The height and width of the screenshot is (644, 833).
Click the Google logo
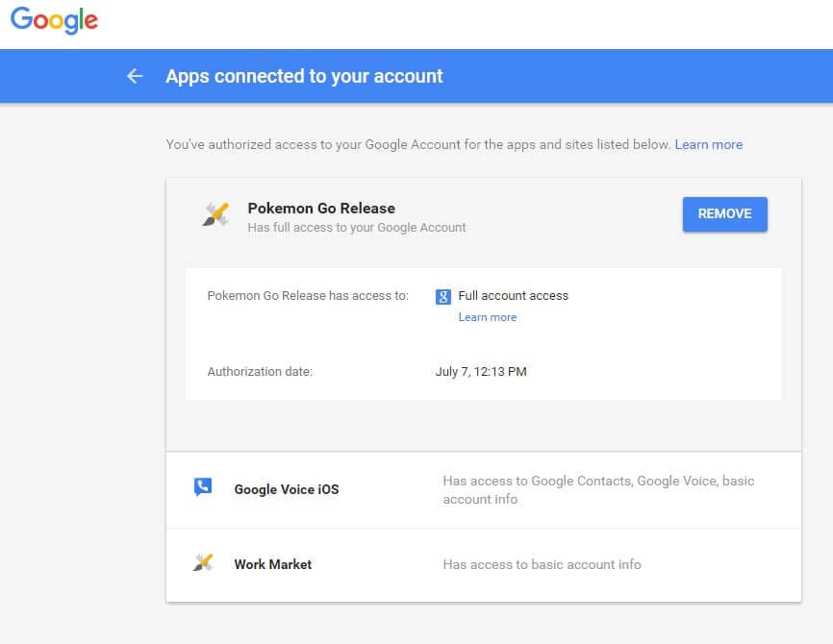(54, 20)
